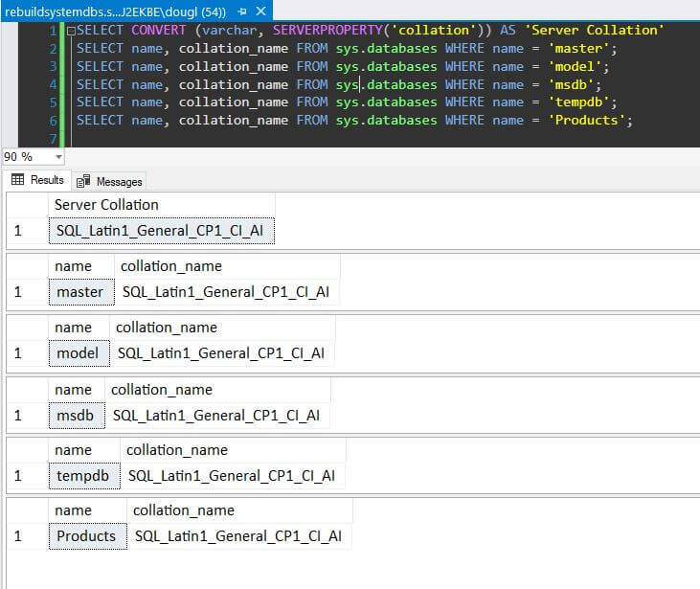Place cursor on SERVERPROPERTY in the query
The height and width of the screenshot is (589, 700).
(x=327, y=31)
